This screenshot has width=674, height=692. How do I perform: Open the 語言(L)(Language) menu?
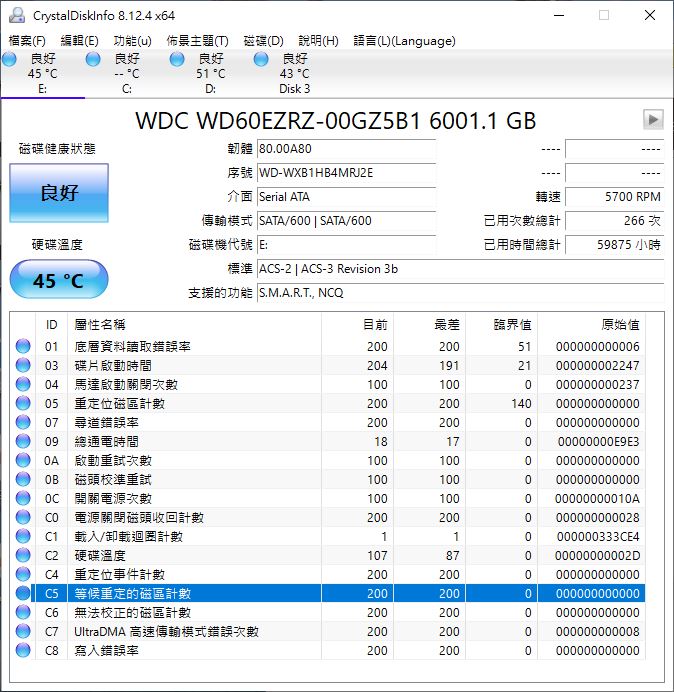click(404, 41)
